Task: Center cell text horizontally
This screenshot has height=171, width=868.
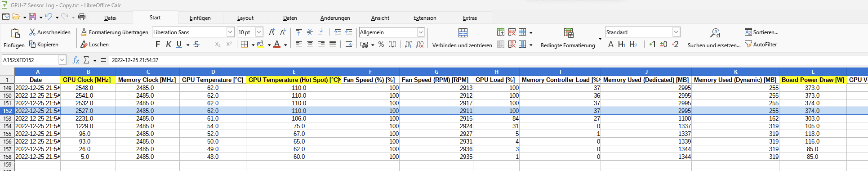Action: pos(310,45)
